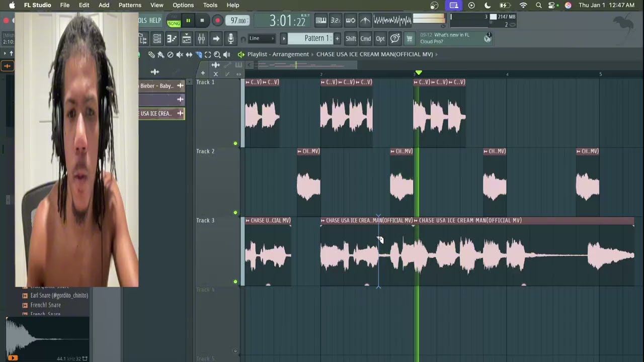Toggle Song/Pattern mode button
The height and width of the screenshot is (362, 644).
coord(174,21)
